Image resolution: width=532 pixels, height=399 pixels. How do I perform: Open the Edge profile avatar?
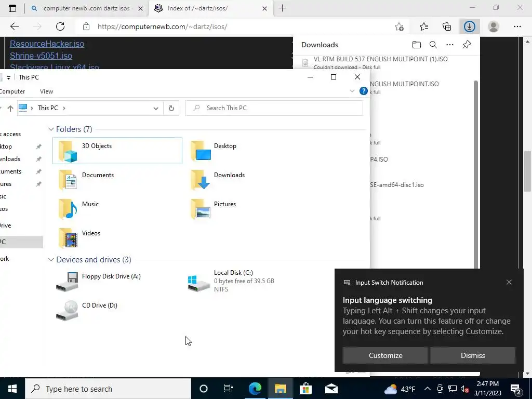[x=494, y=26]
